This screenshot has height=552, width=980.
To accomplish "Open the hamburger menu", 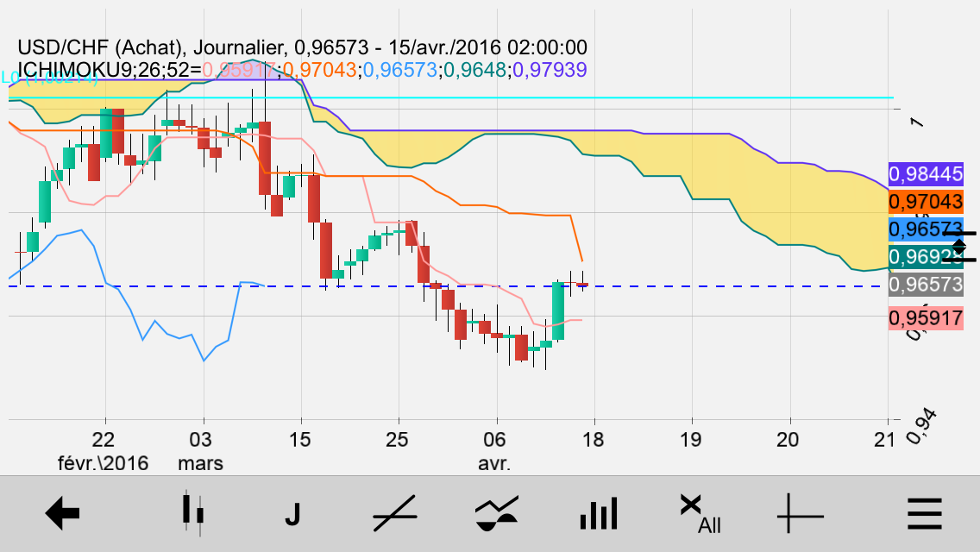I will click(x=925, y=514).
